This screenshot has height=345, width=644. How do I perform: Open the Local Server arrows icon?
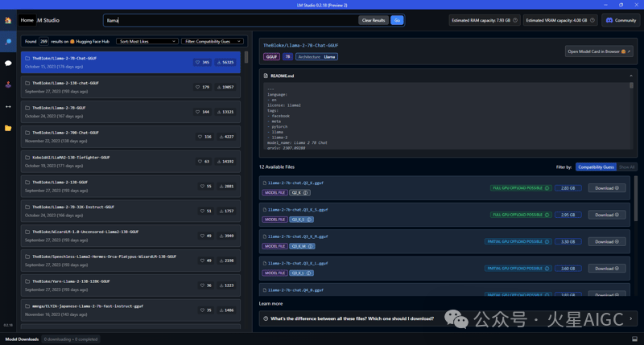coord(8,107)
